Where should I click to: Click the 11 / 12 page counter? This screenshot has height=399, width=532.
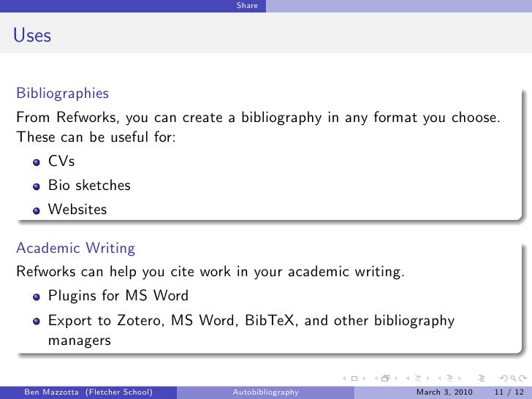point(509,392)
